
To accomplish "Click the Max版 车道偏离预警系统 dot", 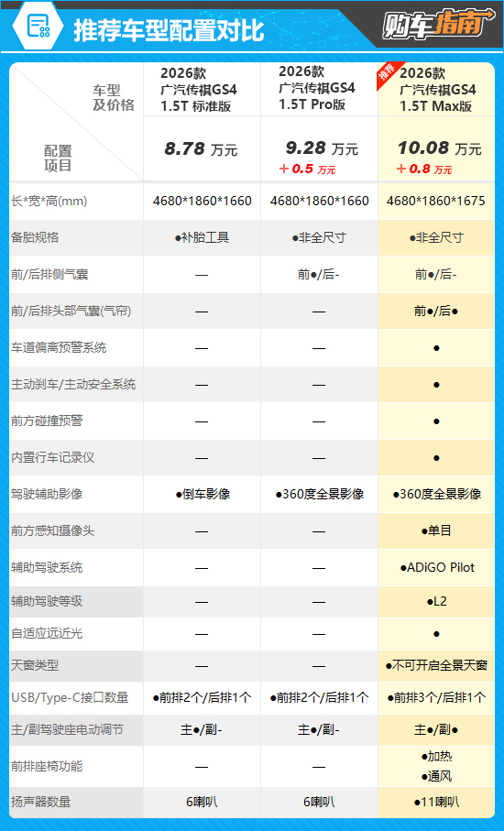I will pos(436,348).
